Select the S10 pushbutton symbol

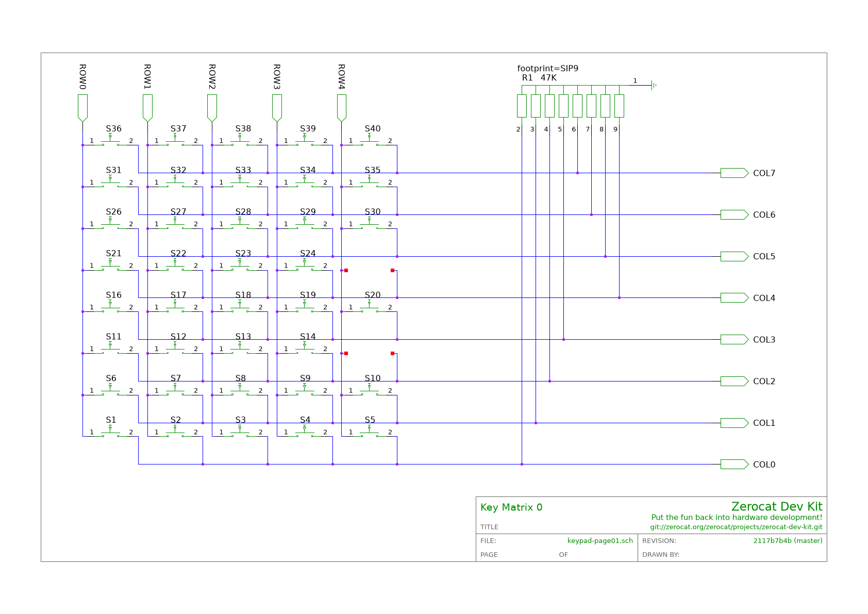[x=369, y=390]
